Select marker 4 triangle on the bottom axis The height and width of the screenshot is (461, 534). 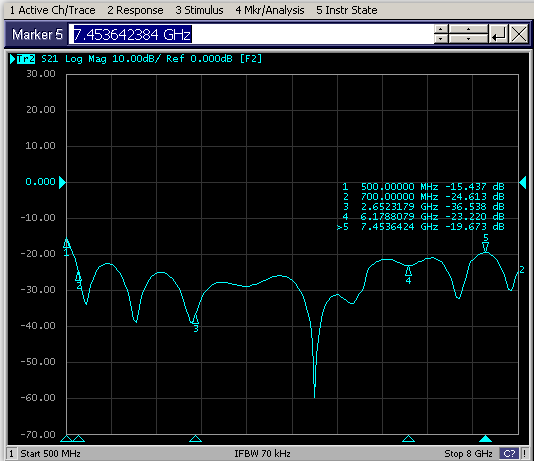click(408, 438)
